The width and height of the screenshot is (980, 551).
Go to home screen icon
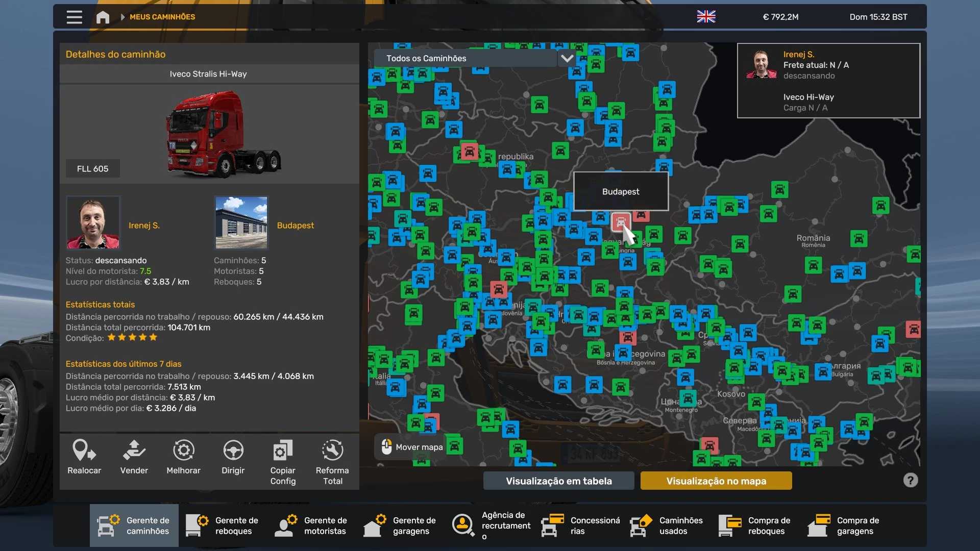pos(103,17)
